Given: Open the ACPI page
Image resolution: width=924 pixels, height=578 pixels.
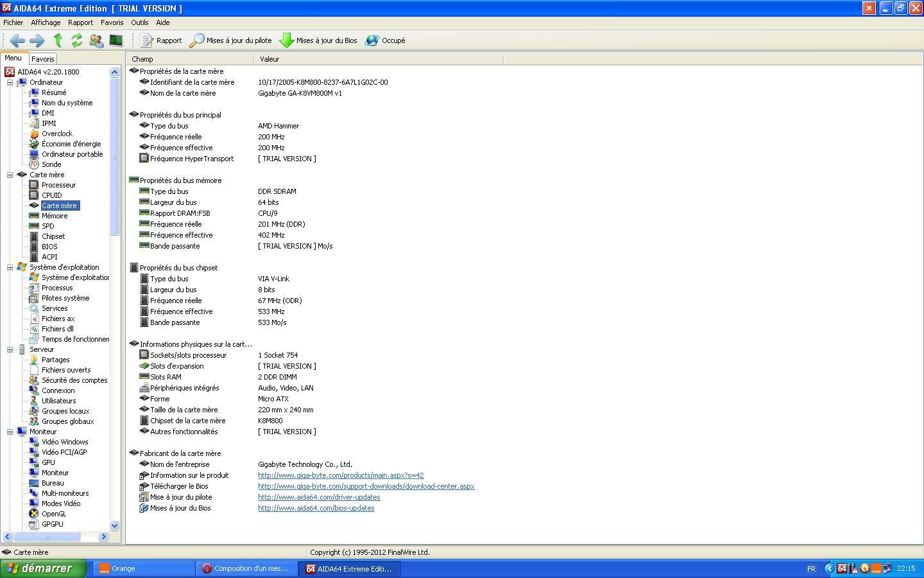Looking at the screenshot, I should pyautogui.click(x=49, y=257).
